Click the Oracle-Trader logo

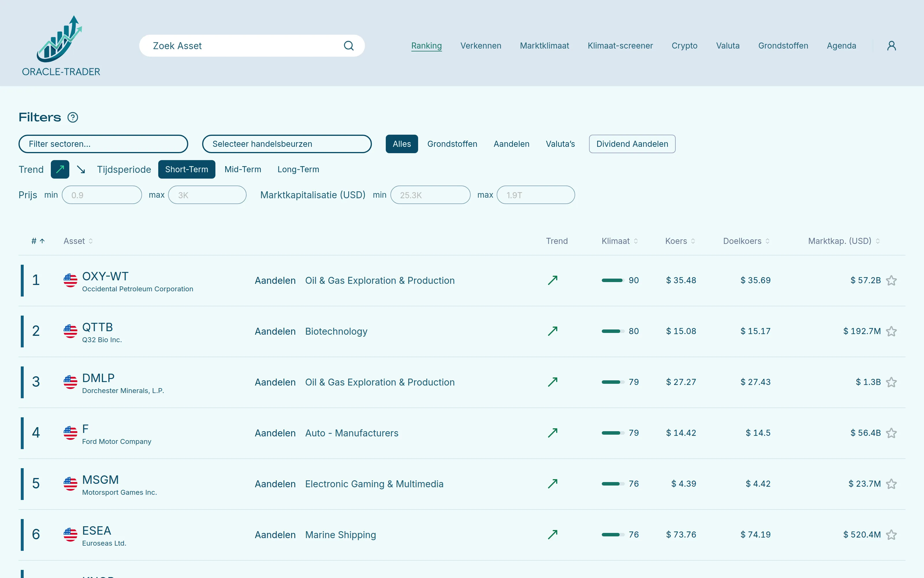pos(61,46)
